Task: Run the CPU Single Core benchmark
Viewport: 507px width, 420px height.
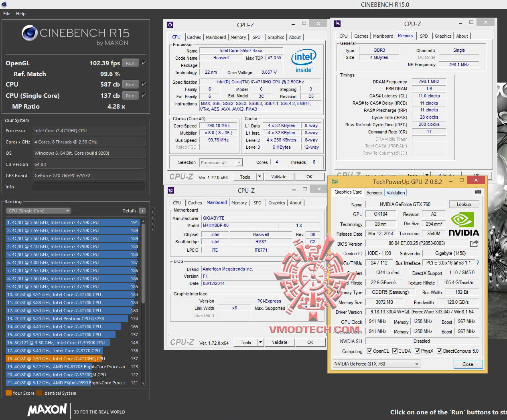Action: coord(130,96)
